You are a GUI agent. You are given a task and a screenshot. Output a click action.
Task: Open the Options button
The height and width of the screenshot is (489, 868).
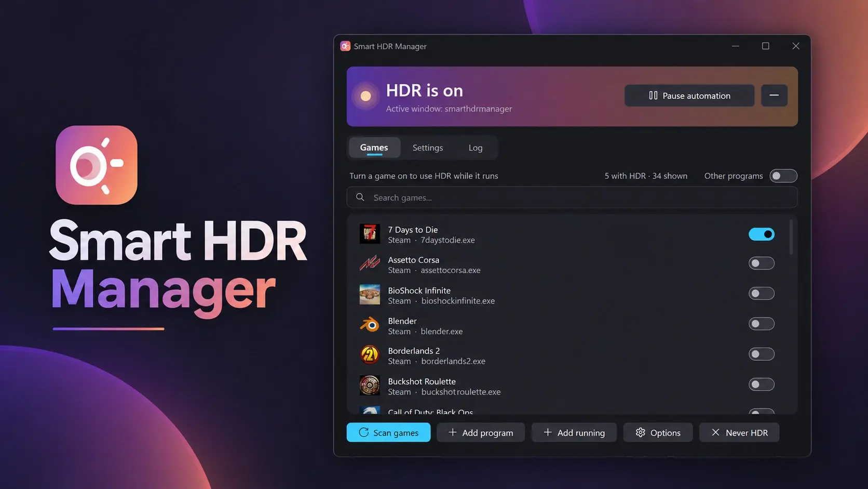coord(658,432)
